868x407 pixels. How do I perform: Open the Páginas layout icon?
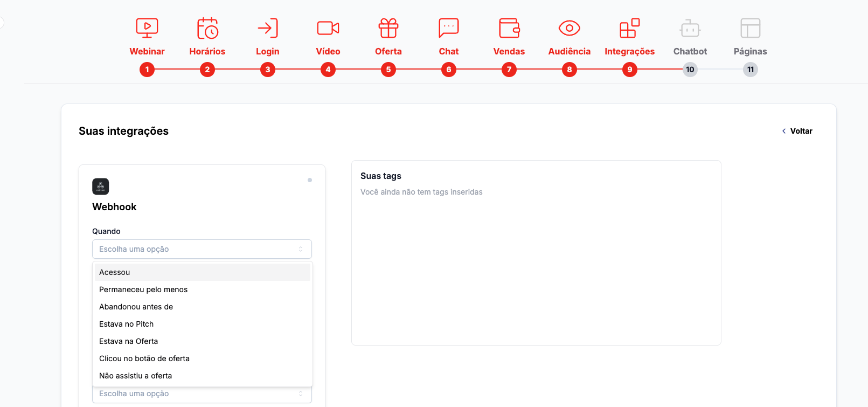click(x=751, y=28)
